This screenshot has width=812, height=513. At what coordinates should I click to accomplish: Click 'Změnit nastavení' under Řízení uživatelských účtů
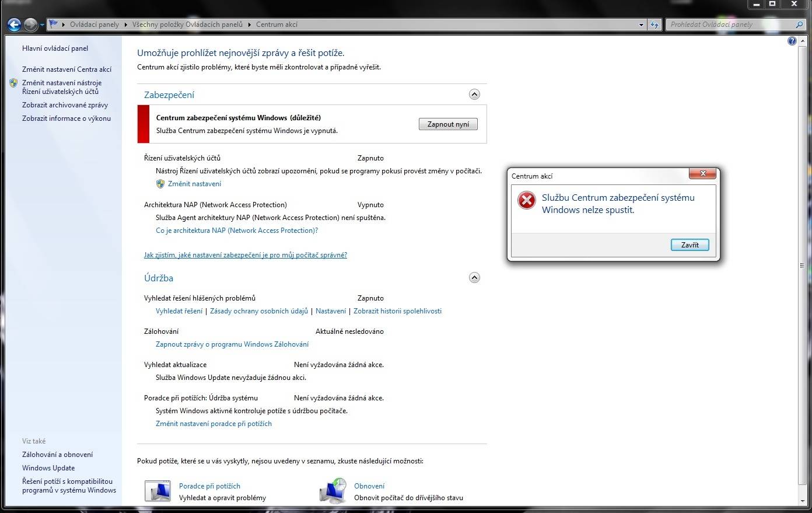coord(194,184)
